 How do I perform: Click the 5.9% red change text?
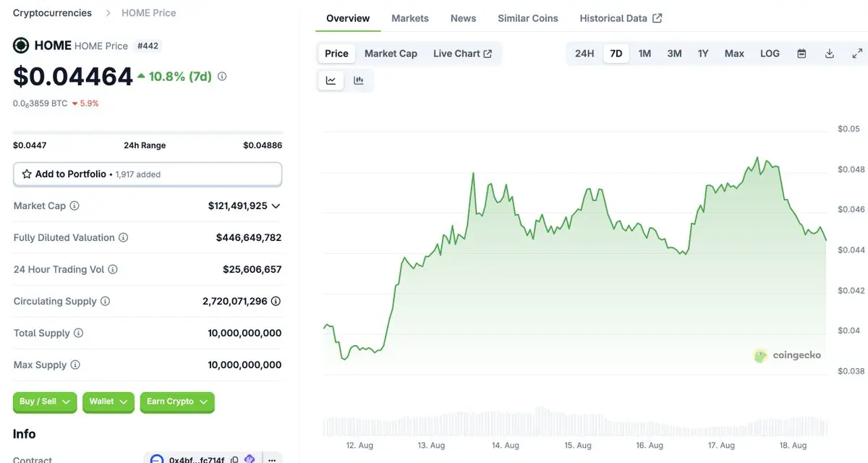point(89,103)
